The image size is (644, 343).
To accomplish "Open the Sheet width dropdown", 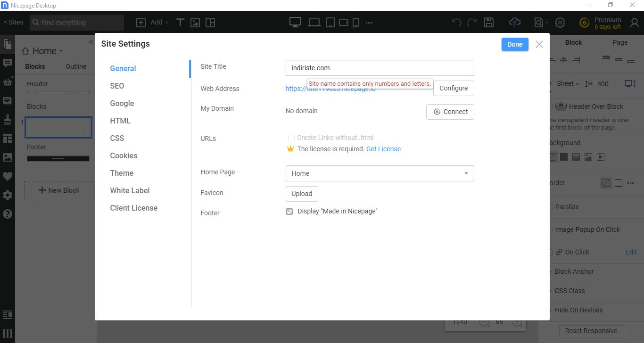I will point(568,84).
